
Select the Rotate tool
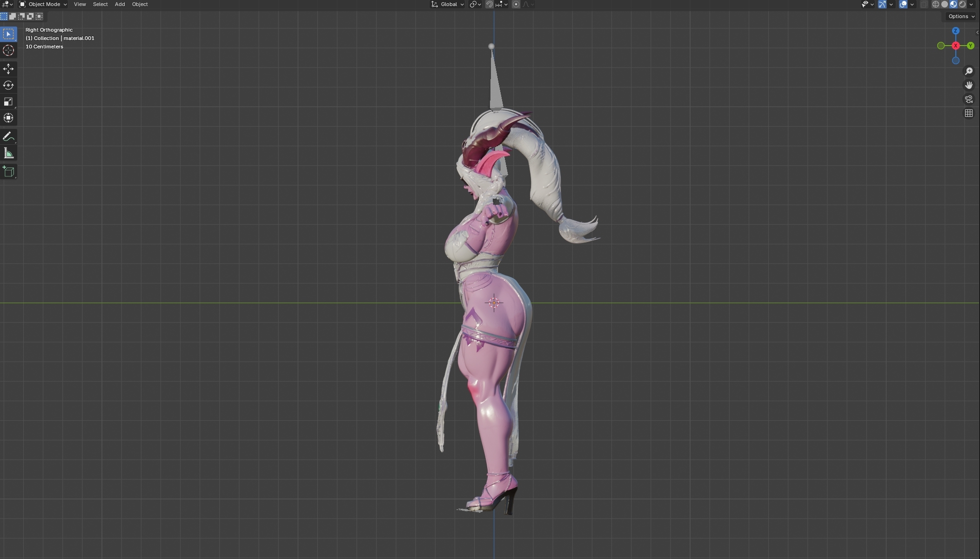tap(8, 85)
